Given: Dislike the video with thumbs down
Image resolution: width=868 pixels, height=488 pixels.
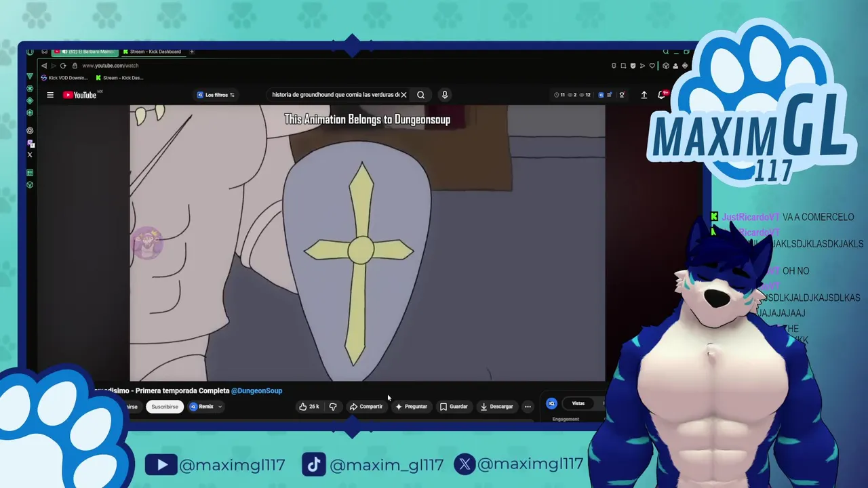Looking at the screenshot, I should coord(333,407).
